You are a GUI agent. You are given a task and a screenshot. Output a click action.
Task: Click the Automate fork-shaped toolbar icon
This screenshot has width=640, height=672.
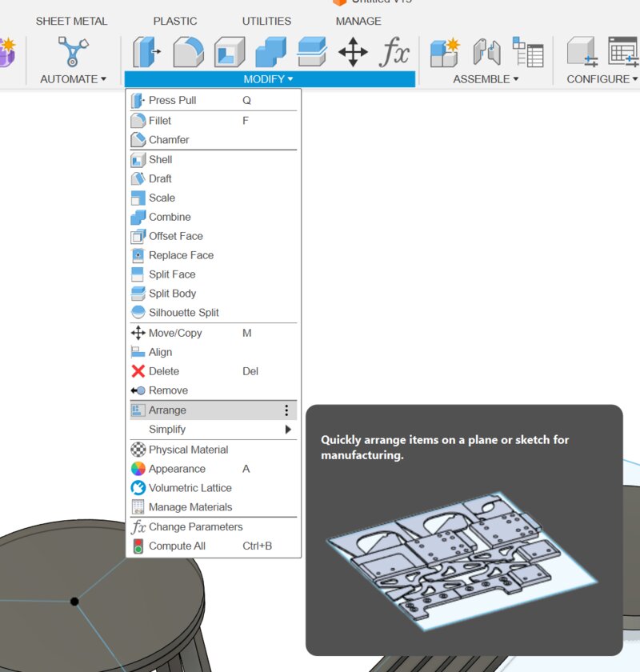coord(73,51)
